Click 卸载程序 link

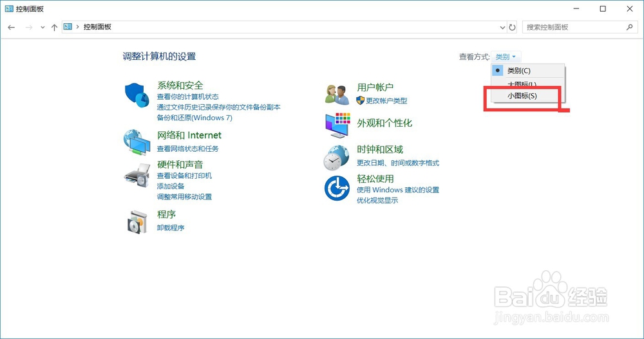(x=171, y=228)
